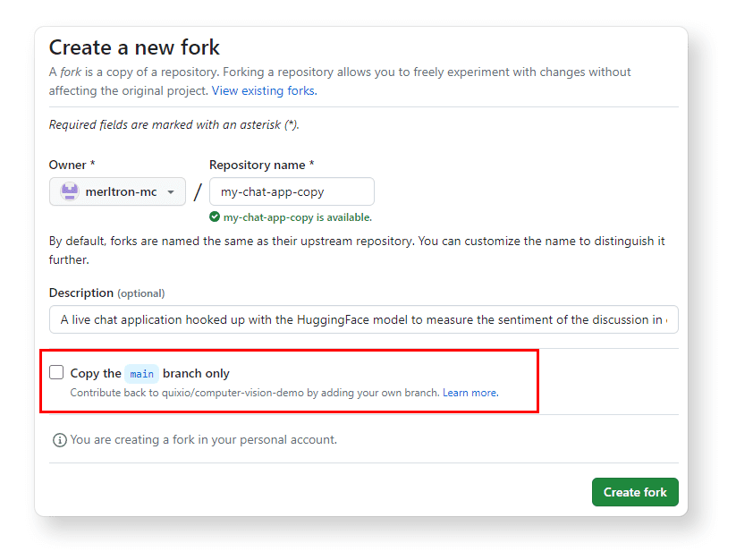Click the 'Learn more' link

coord(470,392)
